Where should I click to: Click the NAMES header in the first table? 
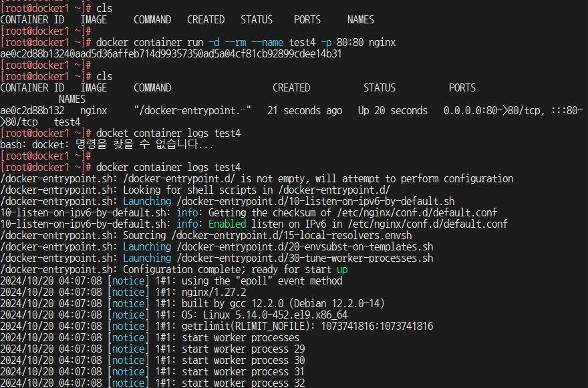pos(361,20)
